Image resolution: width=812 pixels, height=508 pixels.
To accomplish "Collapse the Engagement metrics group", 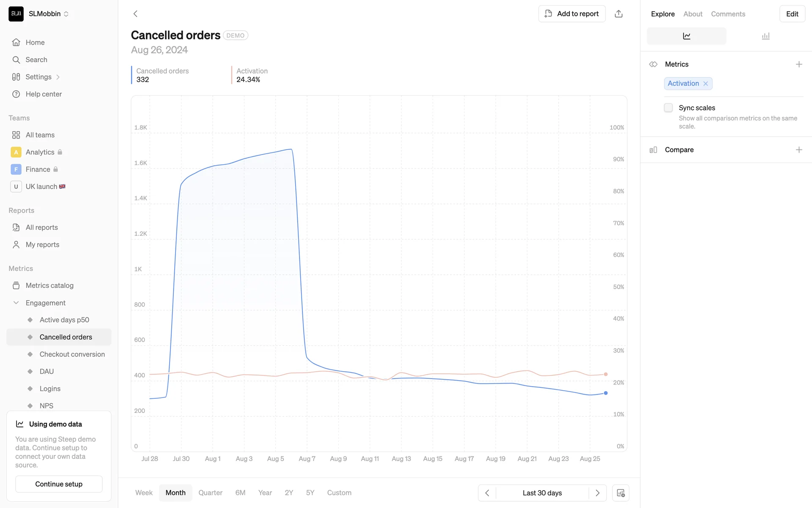I will coord(16,303).
